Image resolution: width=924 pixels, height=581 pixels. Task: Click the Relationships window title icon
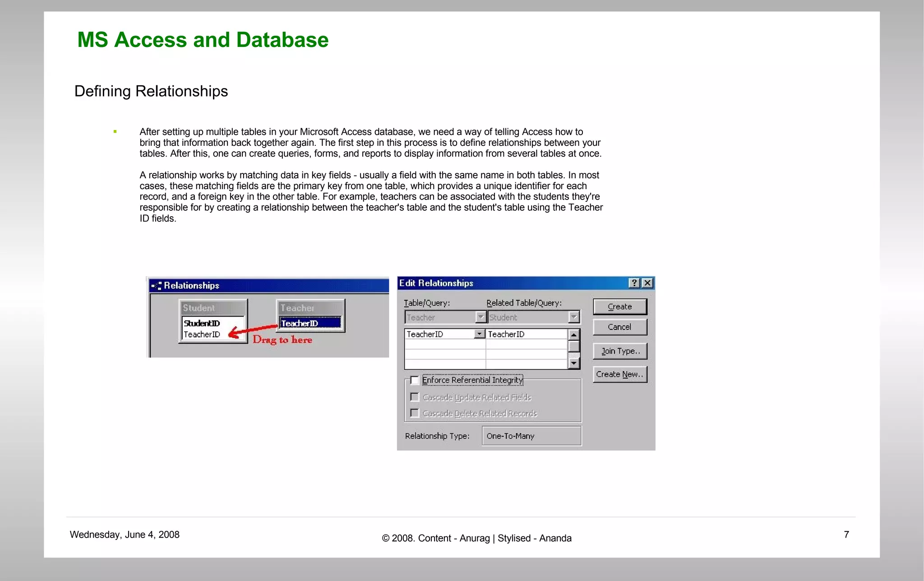click(157, 285)
